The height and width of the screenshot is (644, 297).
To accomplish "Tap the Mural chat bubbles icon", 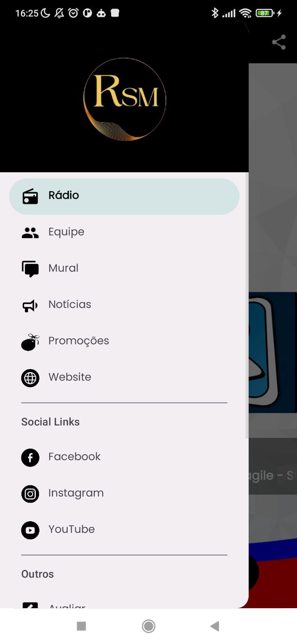I will pos(30,269).
